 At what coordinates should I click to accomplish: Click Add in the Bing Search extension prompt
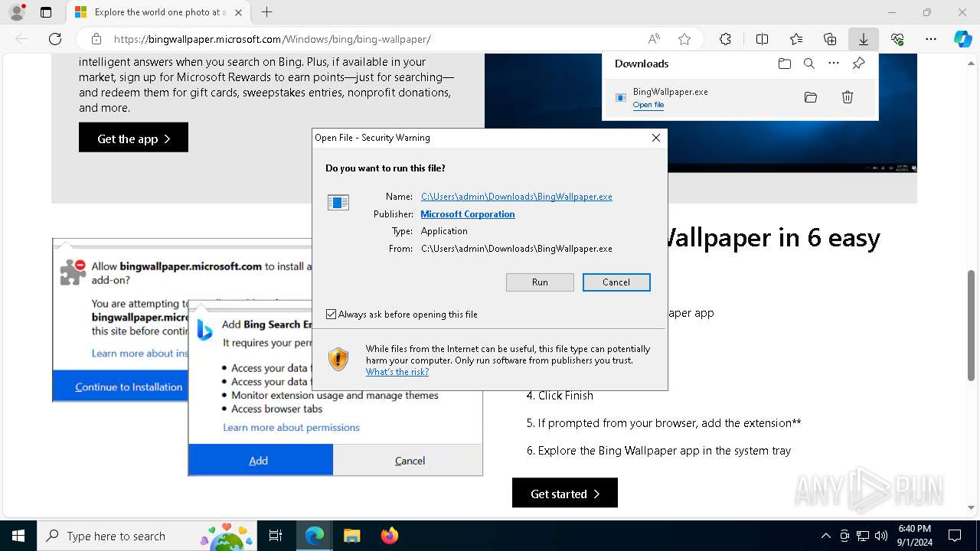point(260,460)
